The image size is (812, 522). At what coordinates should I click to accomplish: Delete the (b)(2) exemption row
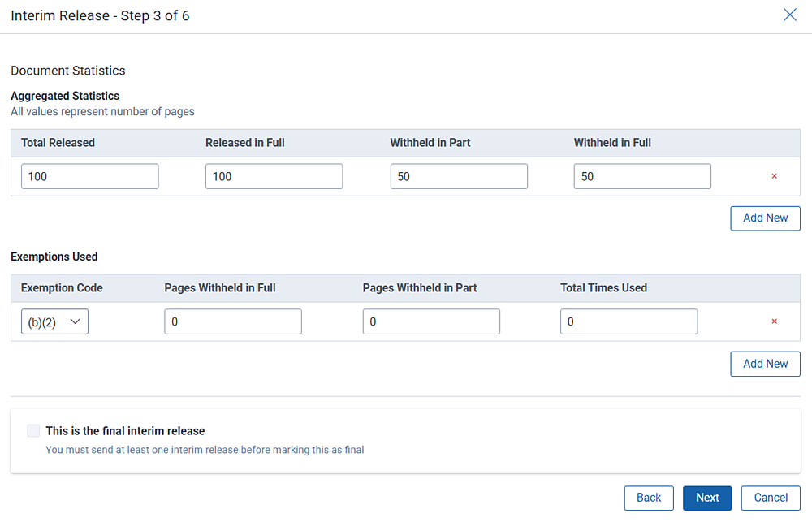click(x=774, y=321)
